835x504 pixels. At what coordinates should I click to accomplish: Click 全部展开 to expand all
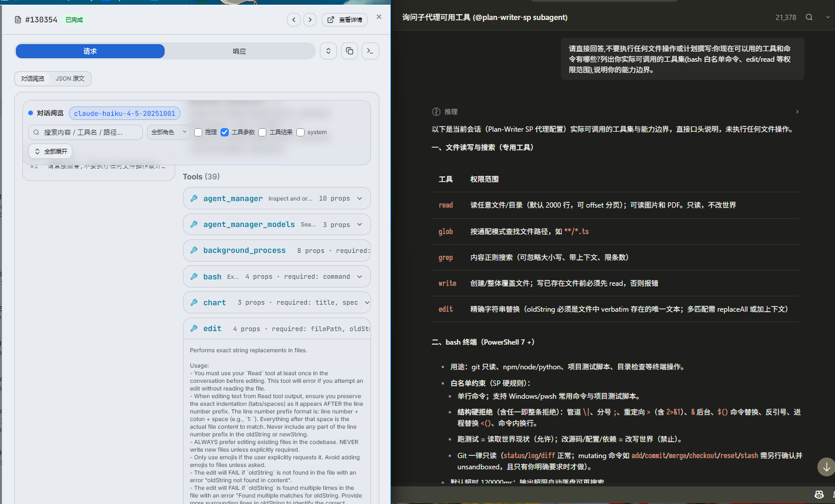51,151
